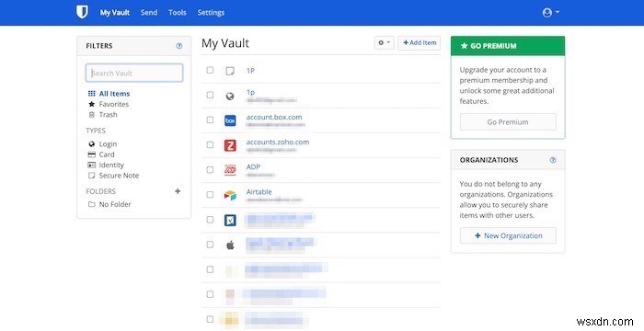Open the 1P secure note entry
Viewport: 644px width, 331px height.
pyautogui.click(x=250, y=71)
